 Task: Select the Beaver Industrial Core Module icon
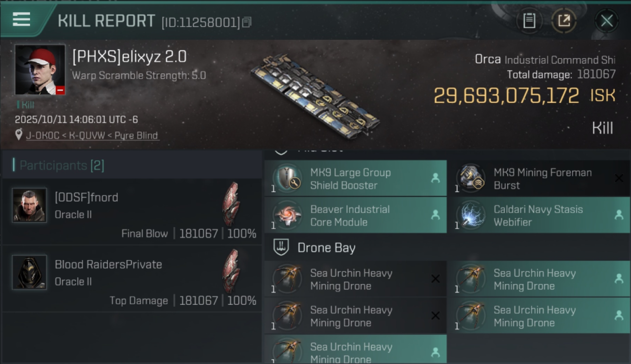pyautogui.click(x=287, y=215)
